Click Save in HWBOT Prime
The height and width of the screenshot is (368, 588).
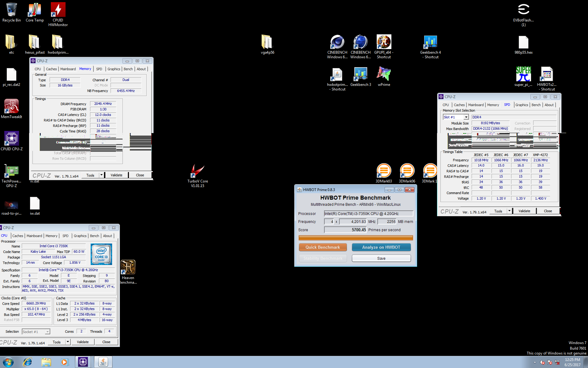381,258
